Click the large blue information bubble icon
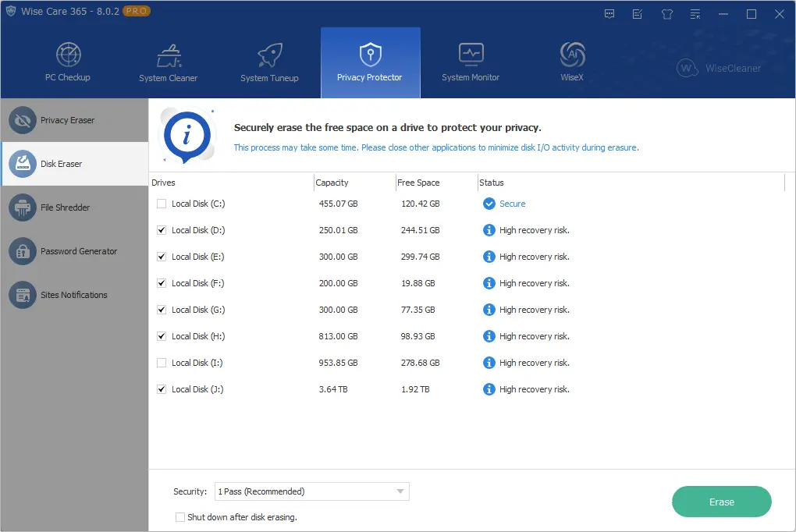Image resolution: width=796 pixels, height=532 pixels. [x=187, y=136]
